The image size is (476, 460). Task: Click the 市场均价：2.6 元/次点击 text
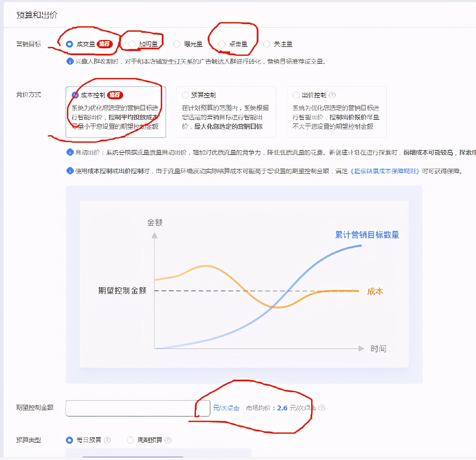pos(280,408)
